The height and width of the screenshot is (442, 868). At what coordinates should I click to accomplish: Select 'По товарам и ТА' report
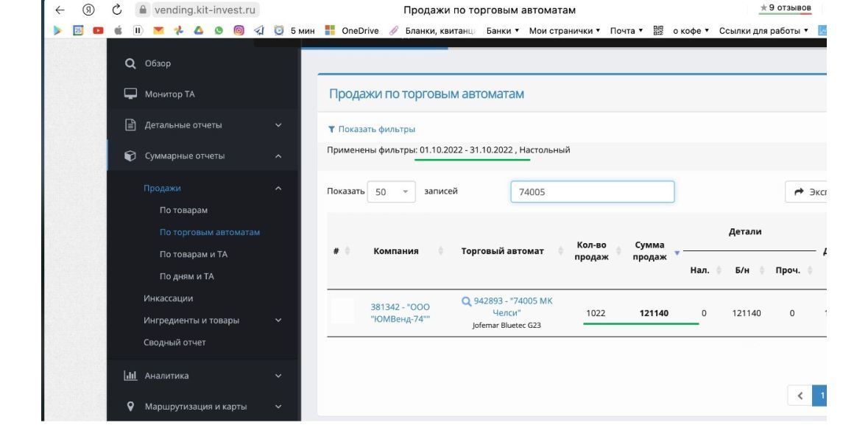click(x=193, y=254)
